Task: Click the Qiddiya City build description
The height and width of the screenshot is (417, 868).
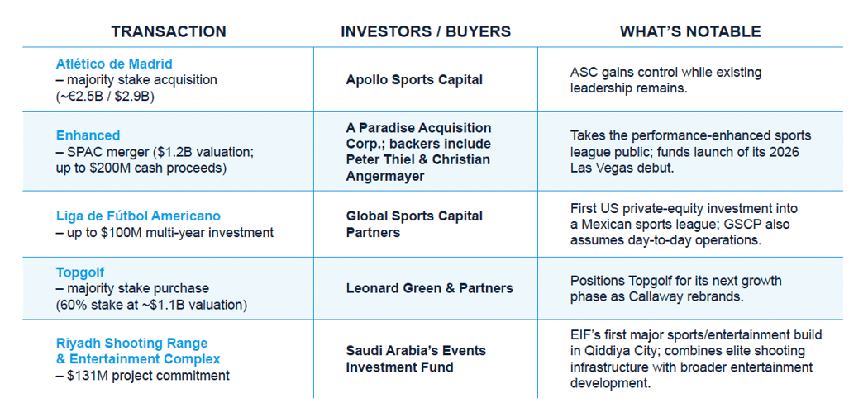Action: point(695,358)
